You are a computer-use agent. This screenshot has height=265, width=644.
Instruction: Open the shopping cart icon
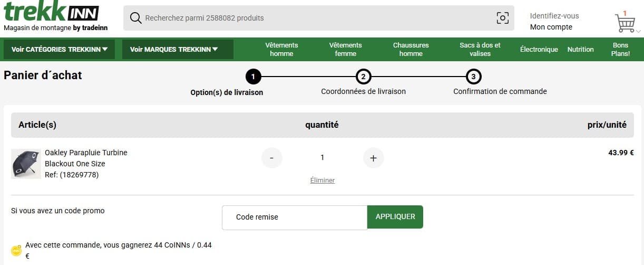tap(625, 23)
